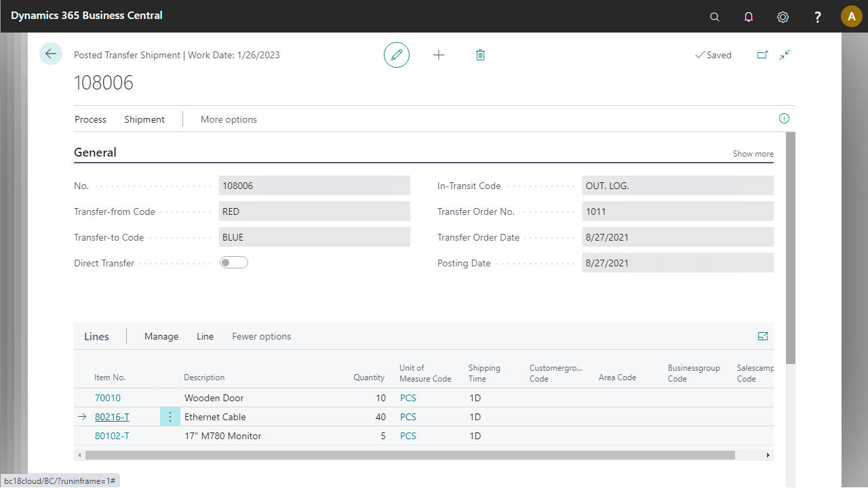Open the Manage menu in Lines
This screenshot has width=868, height=488.
[x=161, y=336]
